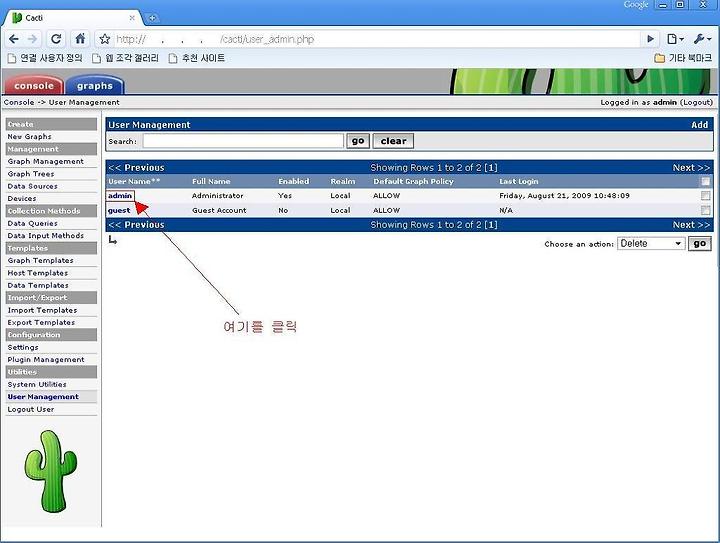Check the admin row checkbox
This screenshot has width=720, height=543.
(705, 196)
